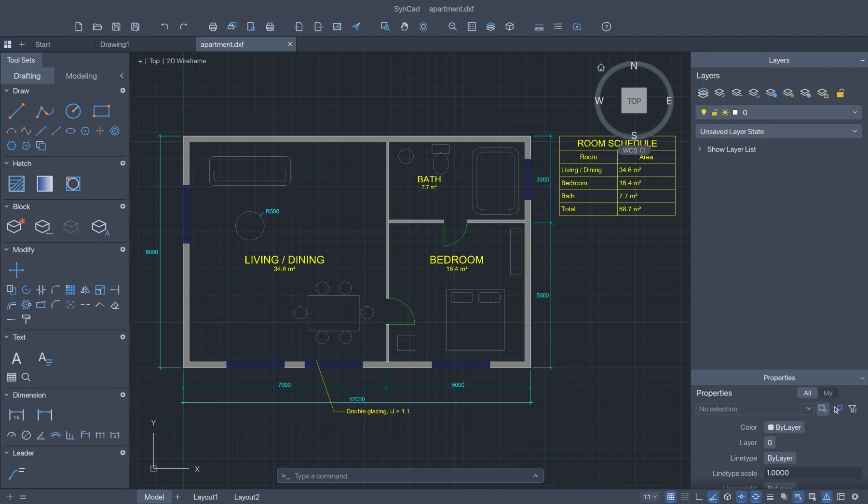
Task: Select the Line draw tool
Action: 16,111
